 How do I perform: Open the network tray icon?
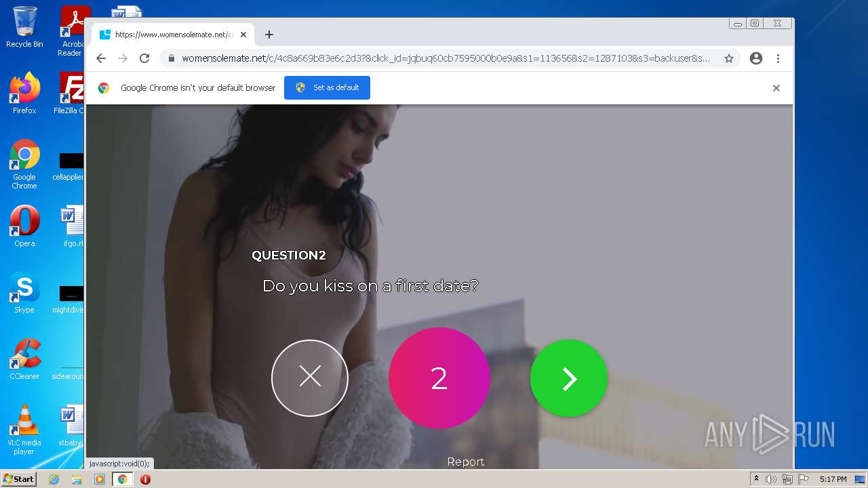(x=787, y=479)
